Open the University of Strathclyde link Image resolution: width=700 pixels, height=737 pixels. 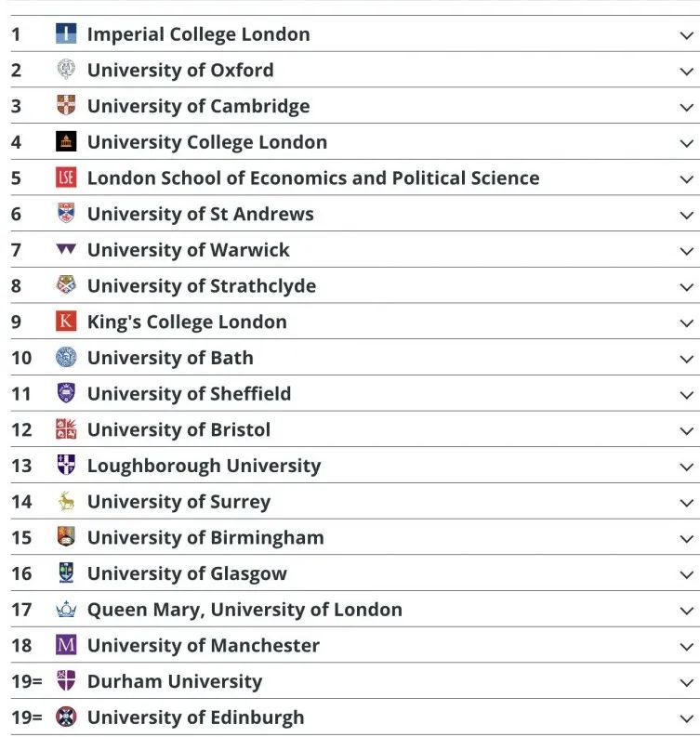[x=201, y=286]
